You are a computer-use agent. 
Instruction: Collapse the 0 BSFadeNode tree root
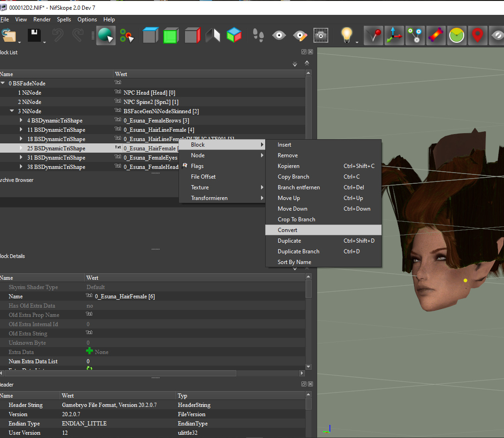coord(3,84)
